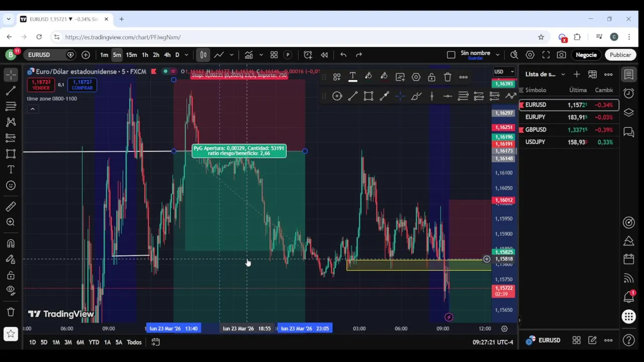Image resolution: width=644 pixels, height=362 pixels.
Task: Open the notifications bell panel in the right sidebar
Action: click(628, 297)
